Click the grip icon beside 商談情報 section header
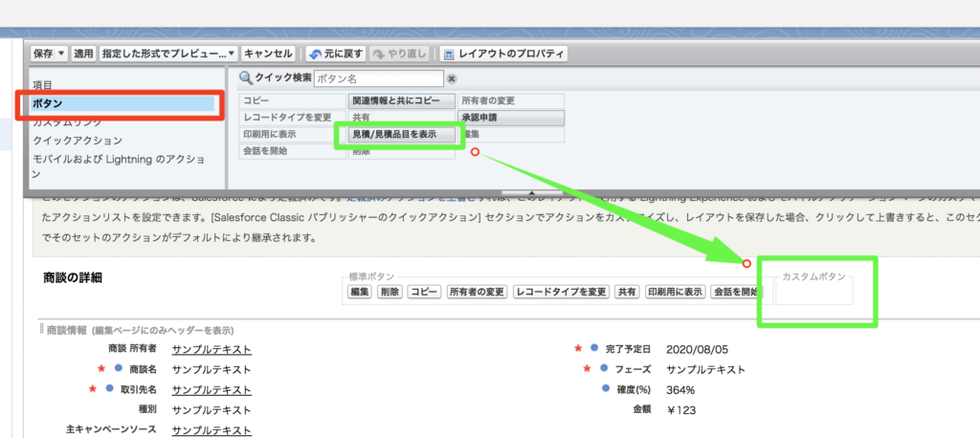This screenshot has width=980, height=438. [42, 330]
